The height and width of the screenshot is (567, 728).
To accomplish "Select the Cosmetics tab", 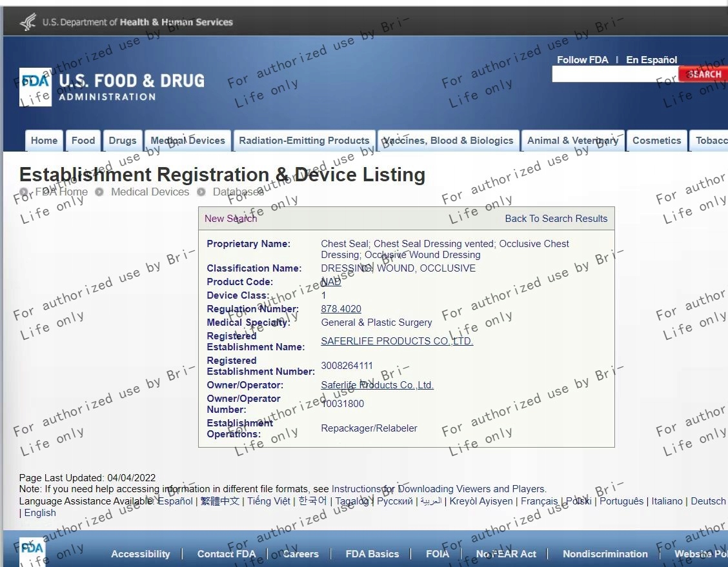I will (x=656, y=141).
